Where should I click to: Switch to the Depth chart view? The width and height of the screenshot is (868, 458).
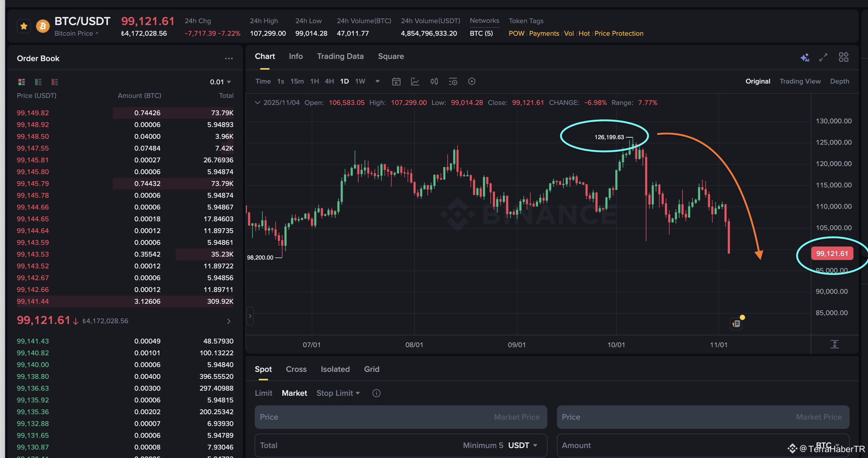840,81
